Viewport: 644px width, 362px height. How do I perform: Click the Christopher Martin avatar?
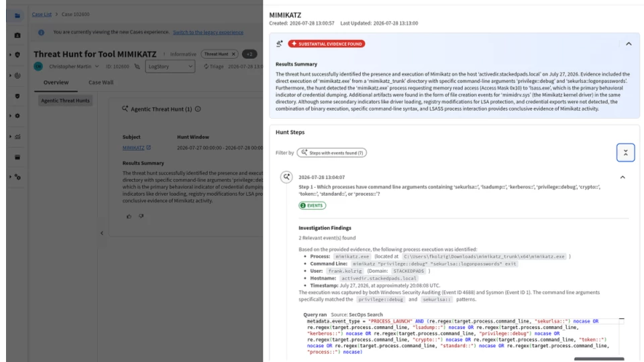(x=38, y=66)
